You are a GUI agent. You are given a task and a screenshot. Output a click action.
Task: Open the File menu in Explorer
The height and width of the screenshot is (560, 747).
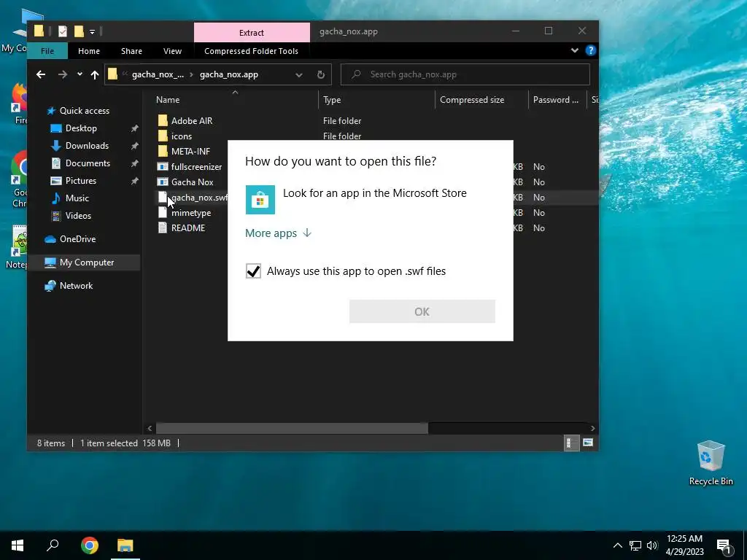click(x=47, y=51)
